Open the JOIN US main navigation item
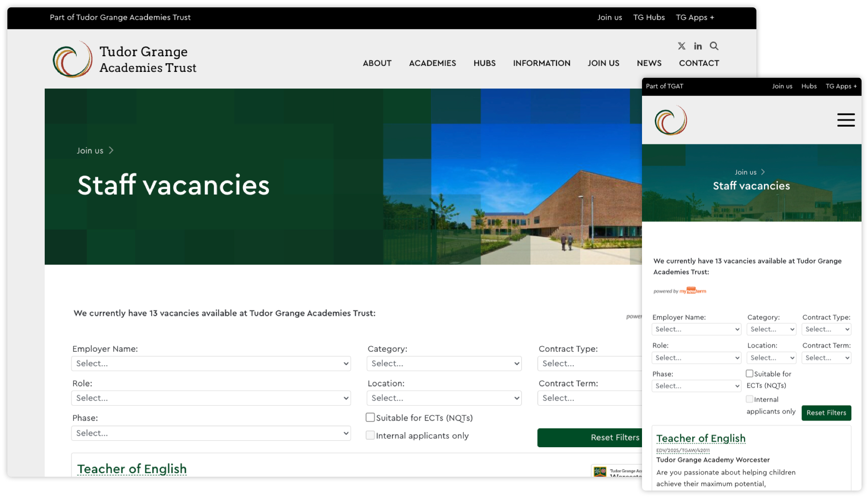 point(603,63)
